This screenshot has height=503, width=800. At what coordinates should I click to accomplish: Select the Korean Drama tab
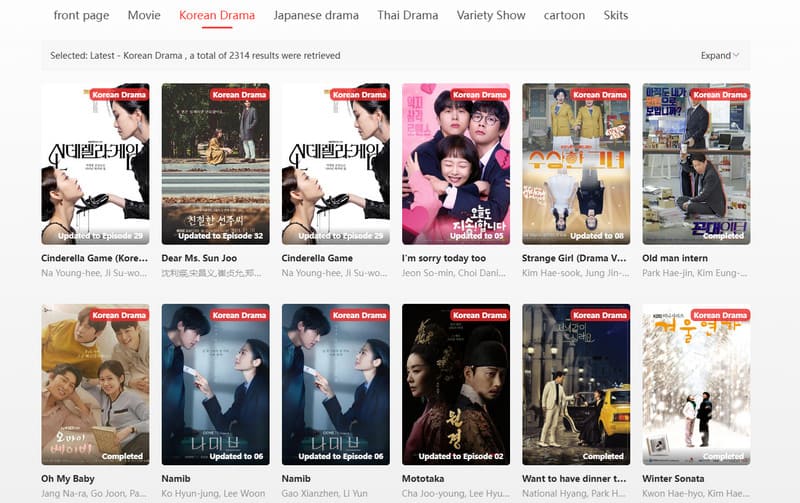click(217, 15)
